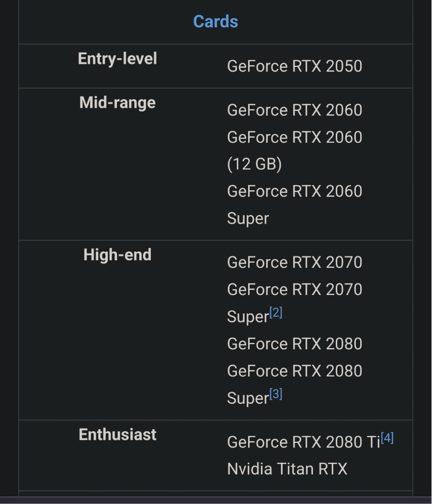Click the GeForce RTX 2050 entry
This screenshot has width=432, height=504.
(294, 66)
